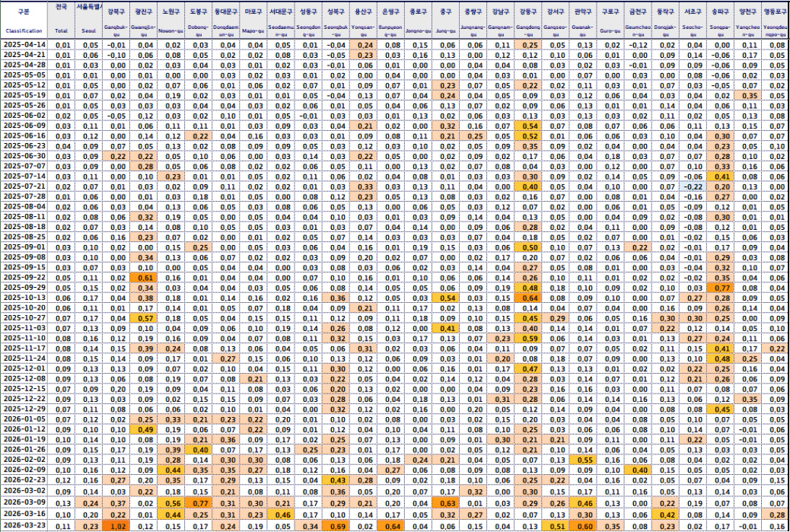
Task: Select 1.02 in Gangbuk-gu row 2026-03-23
Action: (116, 526)
